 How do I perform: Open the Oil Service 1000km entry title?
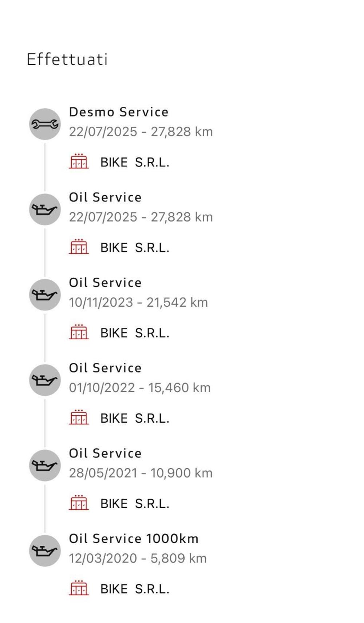pyautogui.click(x=134, y=538)
